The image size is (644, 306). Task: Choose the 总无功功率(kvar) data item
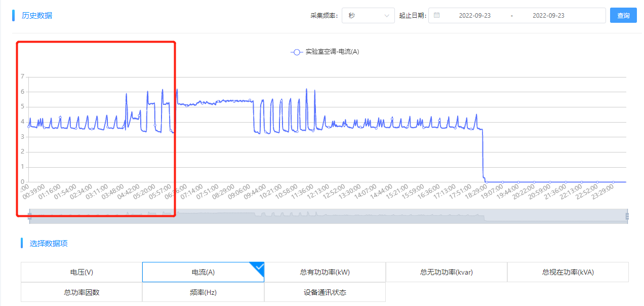point(446,272)
